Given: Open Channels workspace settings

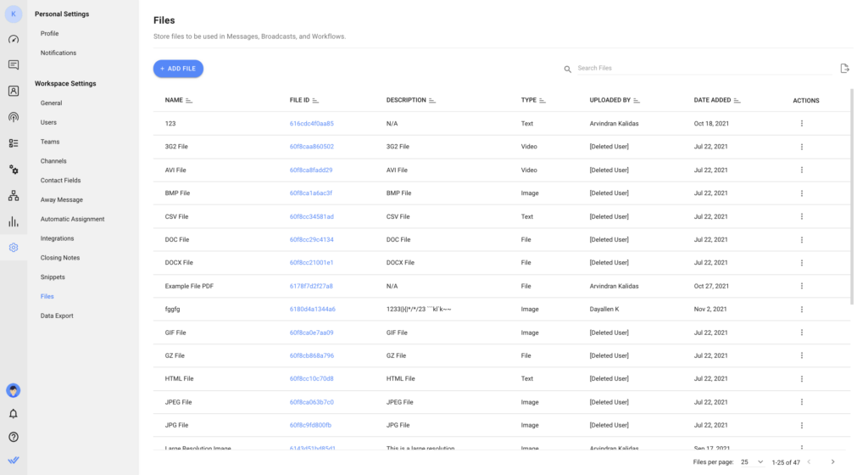Looking at the screenshot, I should point(53,161).
